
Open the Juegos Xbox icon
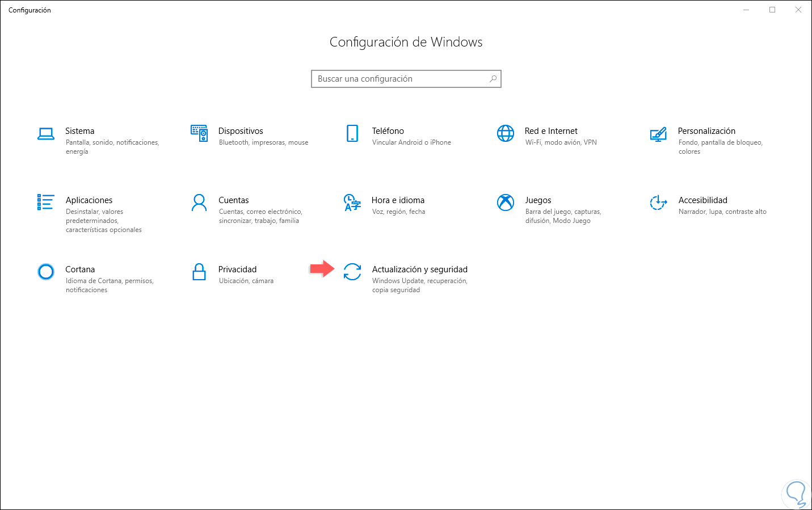point(506,203)
